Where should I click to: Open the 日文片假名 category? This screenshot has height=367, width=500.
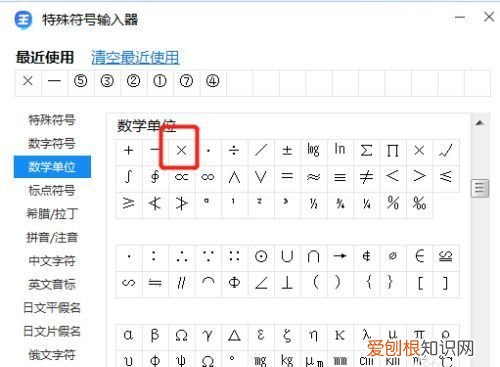(x=52, y=331)
